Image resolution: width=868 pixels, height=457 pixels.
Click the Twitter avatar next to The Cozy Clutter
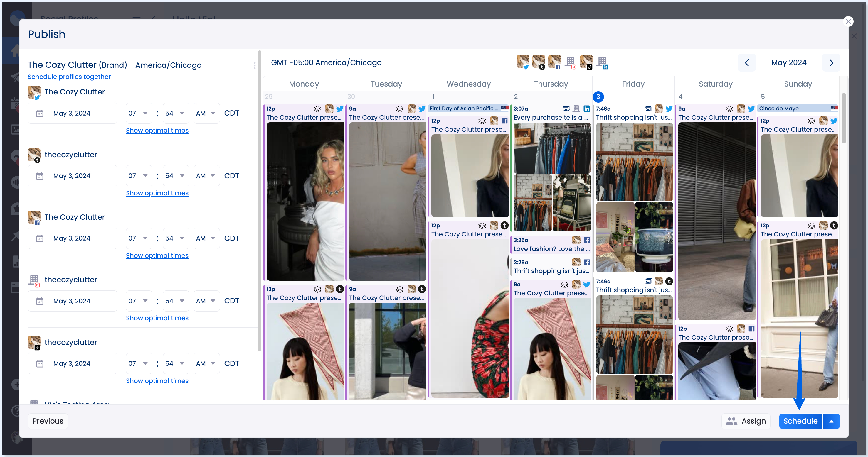(x=34, y=92)
